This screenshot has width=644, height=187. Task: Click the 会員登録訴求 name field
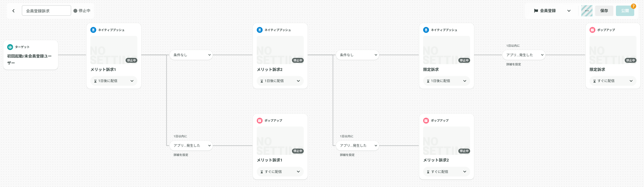pyautogui.click(x=46, y=10)
